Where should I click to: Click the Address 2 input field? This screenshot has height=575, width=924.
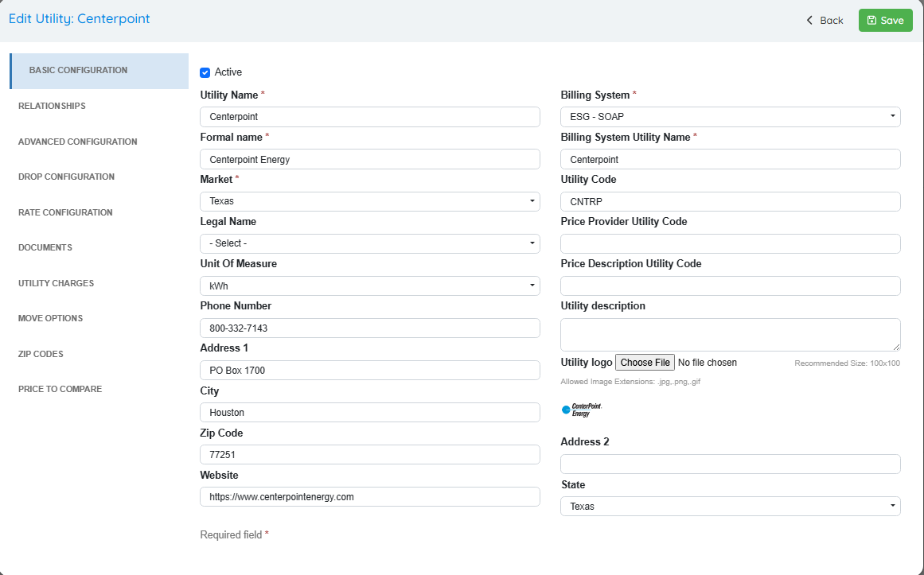730,464
